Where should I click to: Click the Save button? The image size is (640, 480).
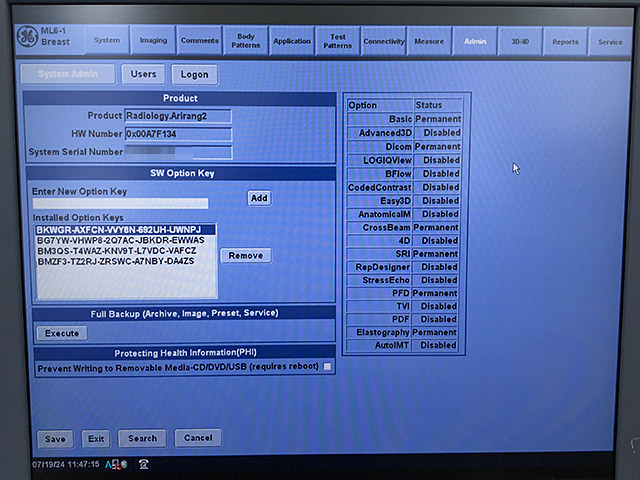click(x=55, y=439)
